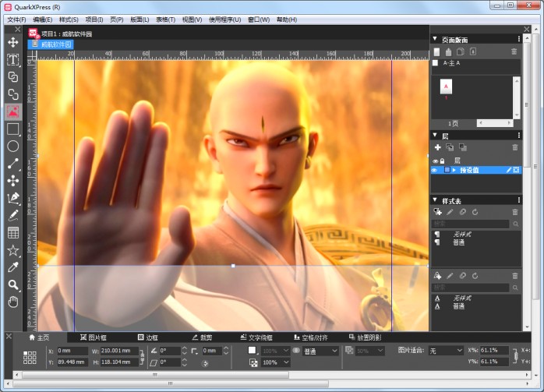Click duplicate master page icon
The image size is (544, 392).
click(x=461, y=51)
